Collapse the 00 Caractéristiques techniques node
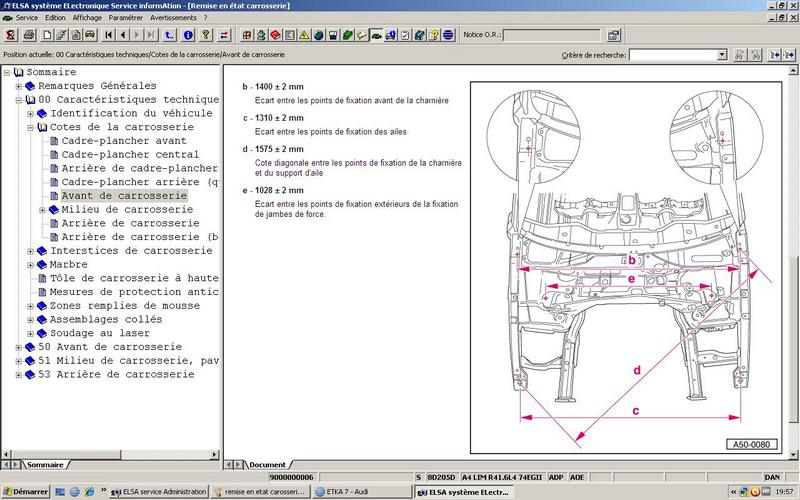This screenshot has height=500, width=800. (19, 100)
